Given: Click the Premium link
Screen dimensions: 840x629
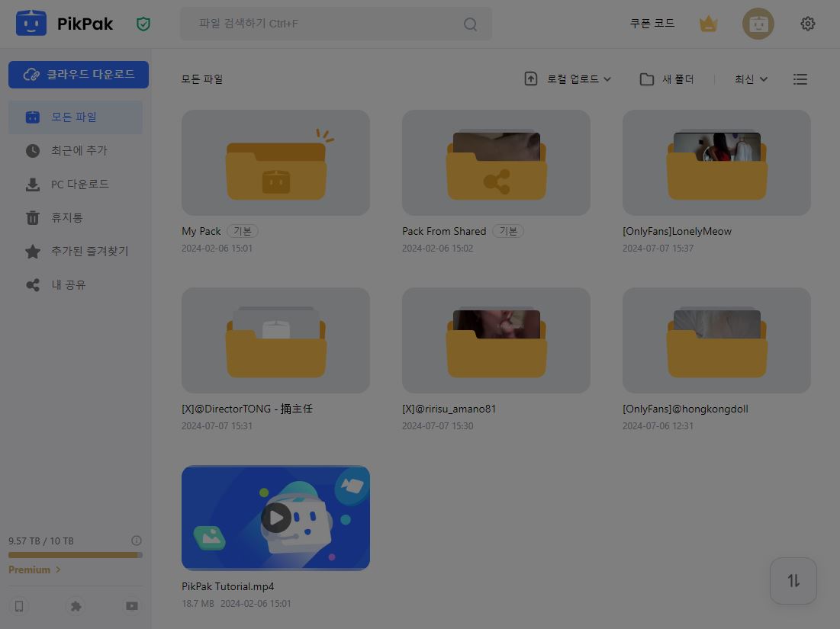Looking at the screenshot, I should 34,570.
